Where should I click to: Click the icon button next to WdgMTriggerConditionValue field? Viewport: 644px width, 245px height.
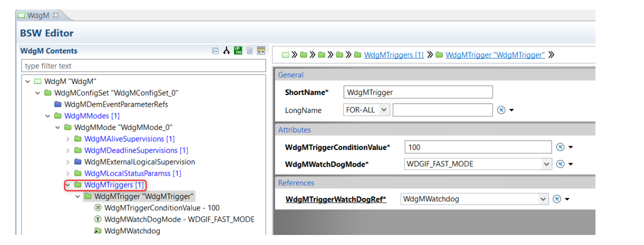pos(561,147)
